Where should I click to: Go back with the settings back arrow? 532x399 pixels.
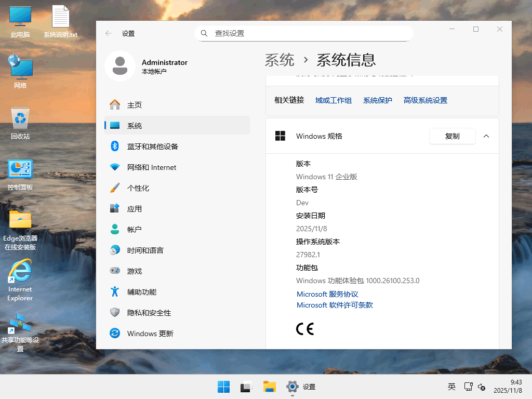(109, 33)
